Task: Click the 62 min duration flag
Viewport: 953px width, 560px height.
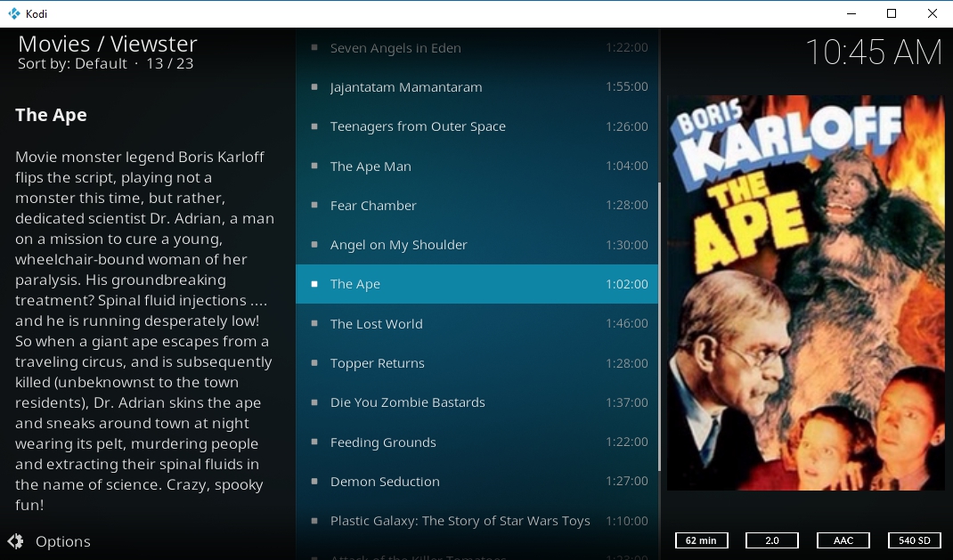Action: pyautogui.click(x=701, y=540)
